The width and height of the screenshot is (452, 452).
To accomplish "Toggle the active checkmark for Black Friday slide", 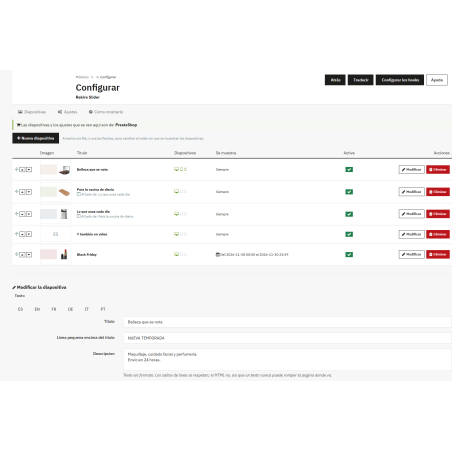I will pos(349,254).
